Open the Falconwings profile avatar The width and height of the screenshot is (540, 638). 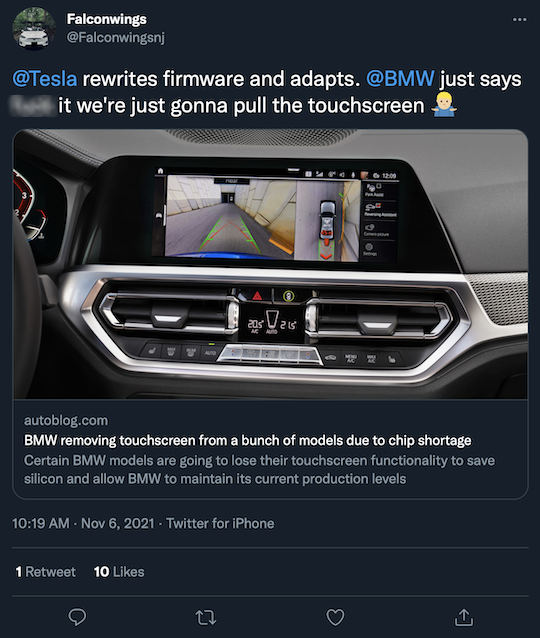[x=34, y=28]
